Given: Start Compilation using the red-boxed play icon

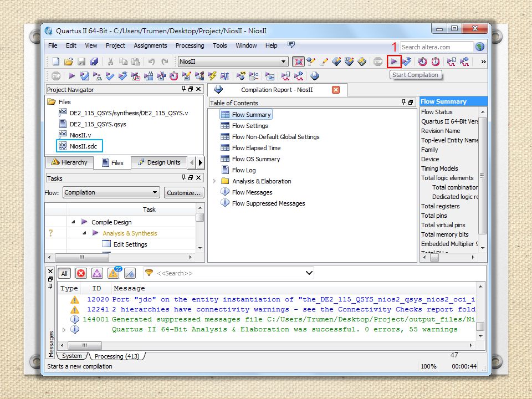Looking at the screenshot, I should click(x=394, y=62).
